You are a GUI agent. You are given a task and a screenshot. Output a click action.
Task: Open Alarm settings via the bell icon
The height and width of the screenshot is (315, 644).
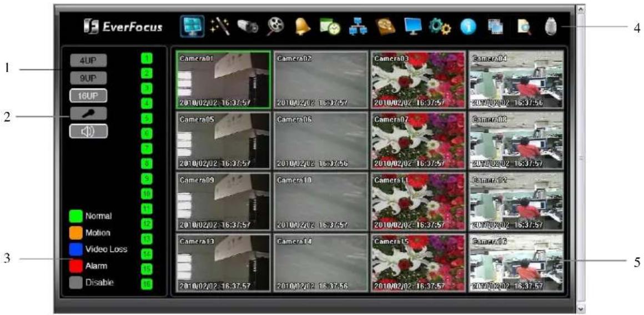point(303,27)
